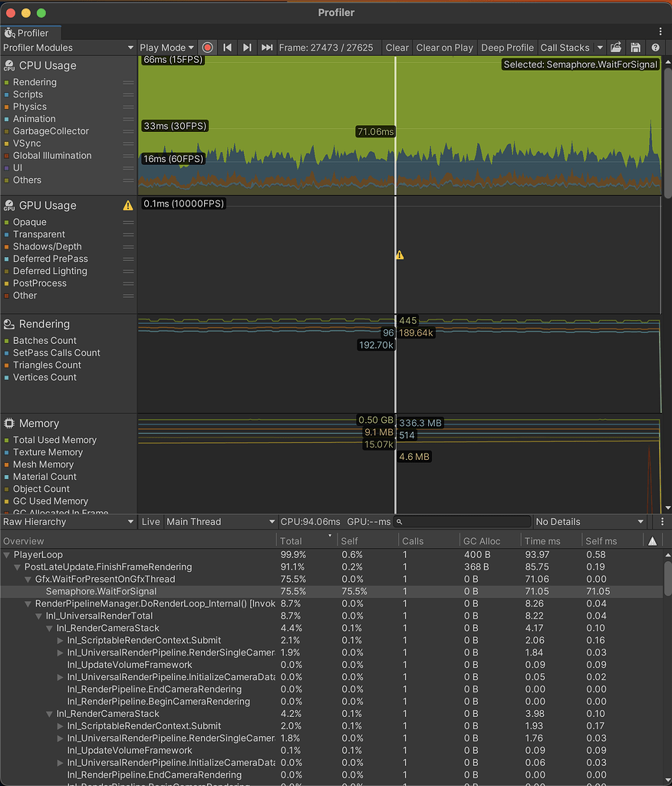The image size is (672, 786).
Task: Toggle the Rendering color swatch in CPU Usage
Action: [7, 82]
